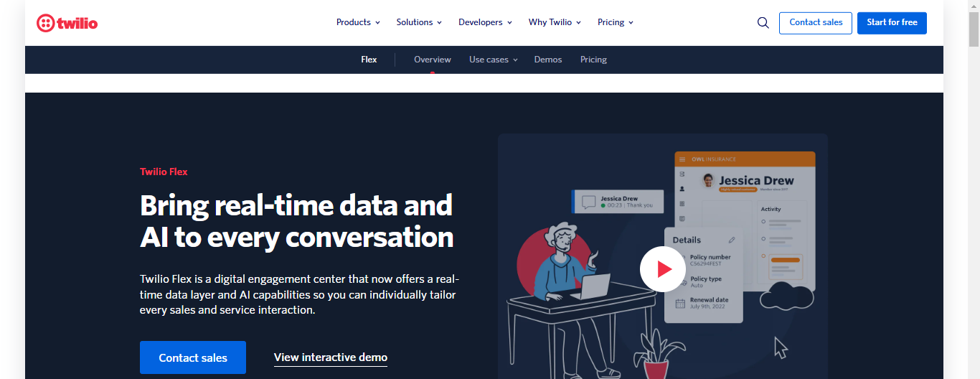Screen dimensions: 980x379
Task: Click Jessica Drew's avatar photo
Action: [x=708, y=179]
